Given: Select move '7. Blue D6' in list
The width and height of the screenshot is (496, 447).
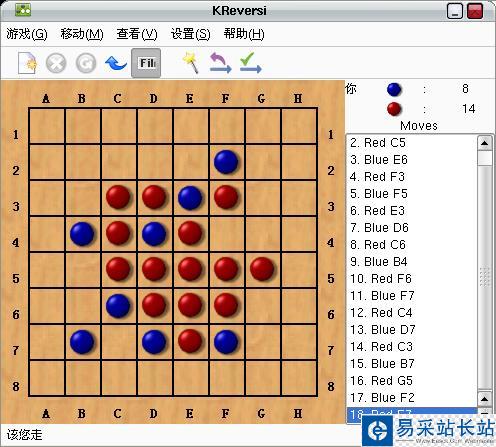Looking at the screenshot, I should 412,228.
